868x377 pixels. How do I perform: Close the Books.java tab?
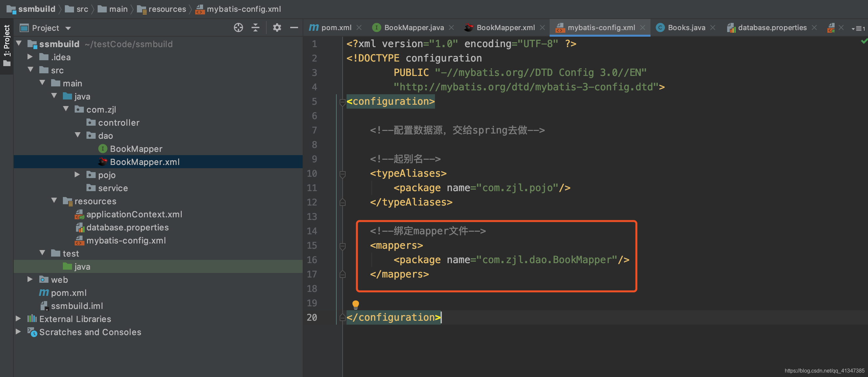[713, 27]
